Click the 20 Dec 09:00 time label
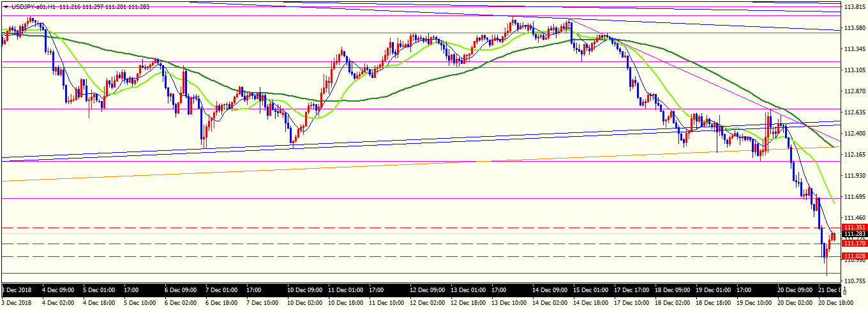 point(795,290)
